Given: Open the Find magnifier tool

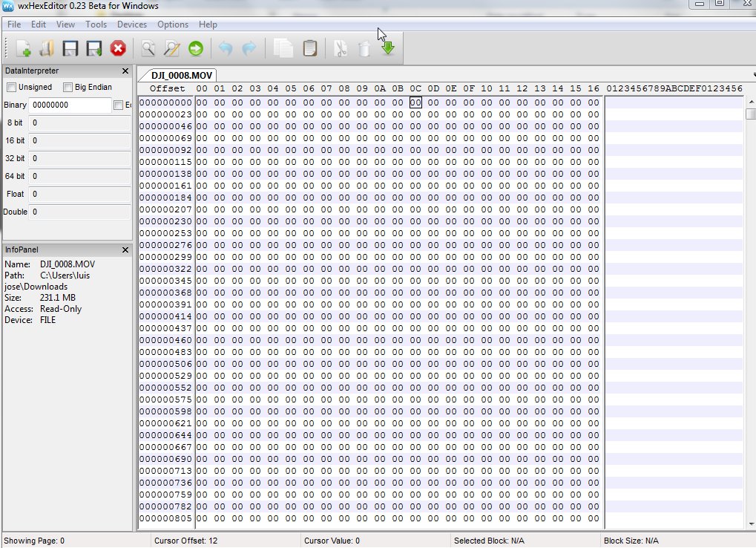Looking at the screenshot, I should click(x=148, y=48).
